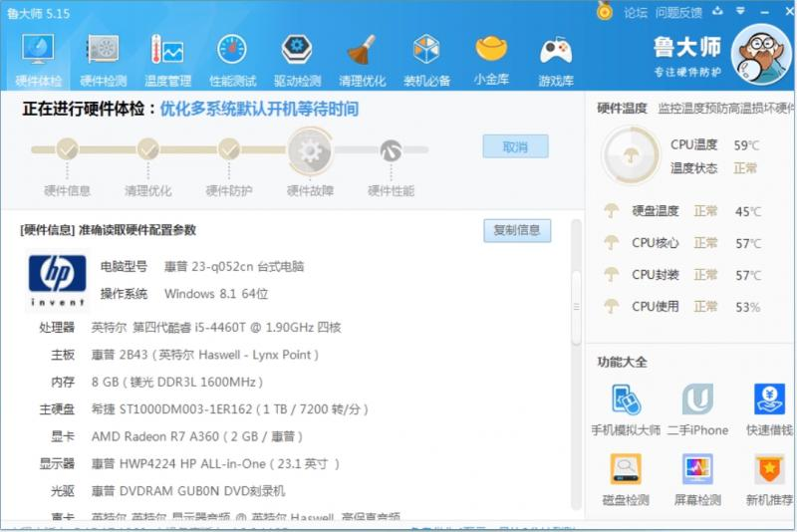797x532 pixels.
Task: Click the 硬盘温度 umbrella status icon
Action: point(611,210)
